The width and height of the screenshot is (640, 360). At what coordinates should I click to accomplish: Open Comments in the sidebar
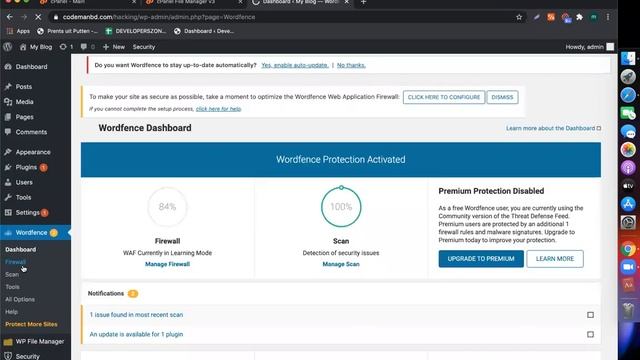[x=26, y=132]
